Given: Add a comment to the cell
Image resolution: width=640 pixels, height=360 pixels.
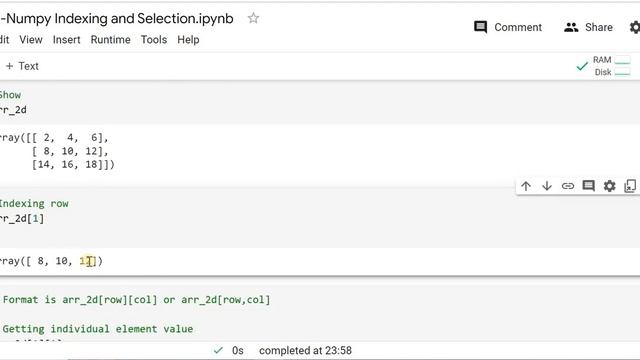Looking at the screenshot, I should [x=589, y=186].
